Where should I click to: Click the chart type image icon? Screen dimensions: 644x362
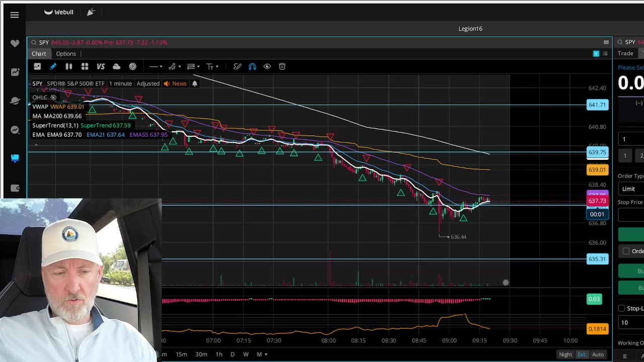37,66
